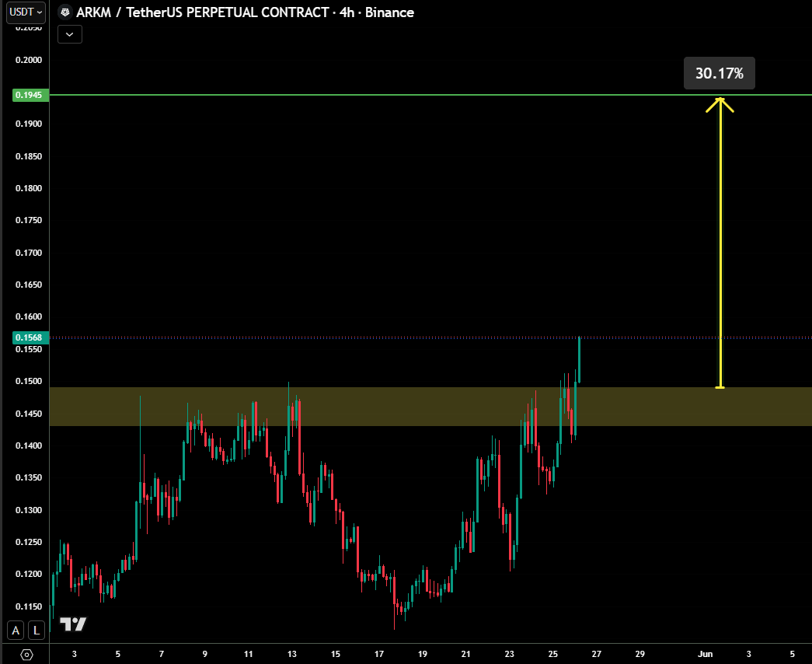This screenshot has height=664, width=812.
Task: Collapse the chart legend with the chevron
Action: coord(70,34)
